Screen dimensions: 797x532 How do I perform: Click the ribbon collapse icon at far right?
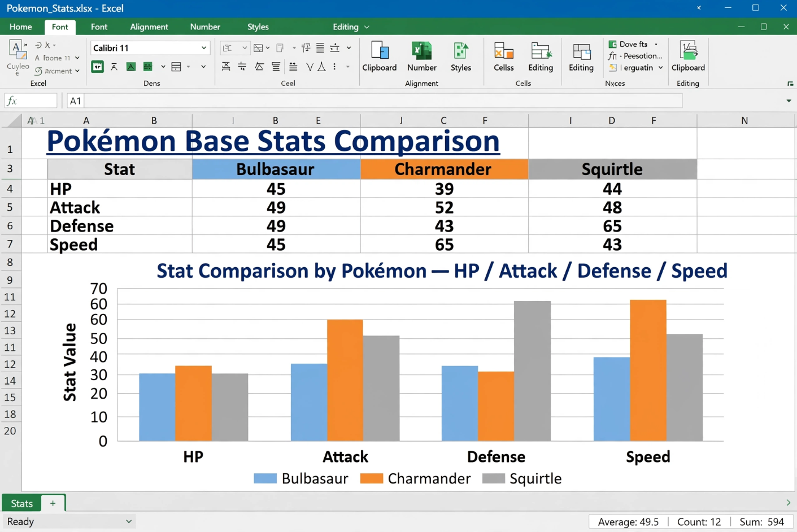[790, 84]
